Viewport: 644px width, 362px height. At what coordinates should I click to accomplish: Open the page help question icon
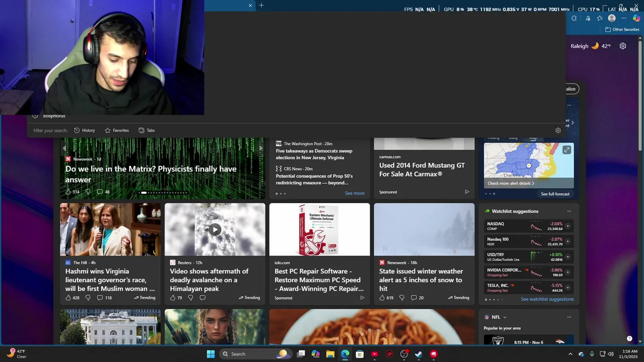(629, 339)
